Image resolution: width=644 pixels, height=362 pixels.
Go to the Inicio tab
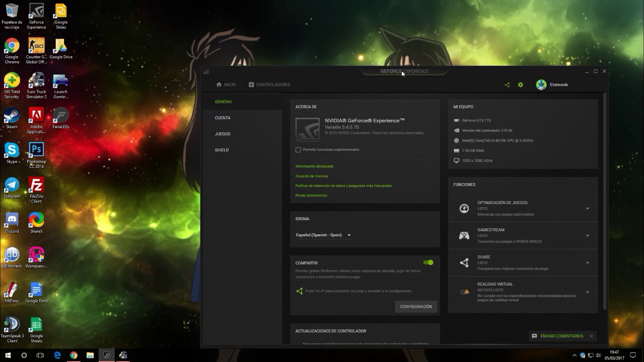point(226,84)
